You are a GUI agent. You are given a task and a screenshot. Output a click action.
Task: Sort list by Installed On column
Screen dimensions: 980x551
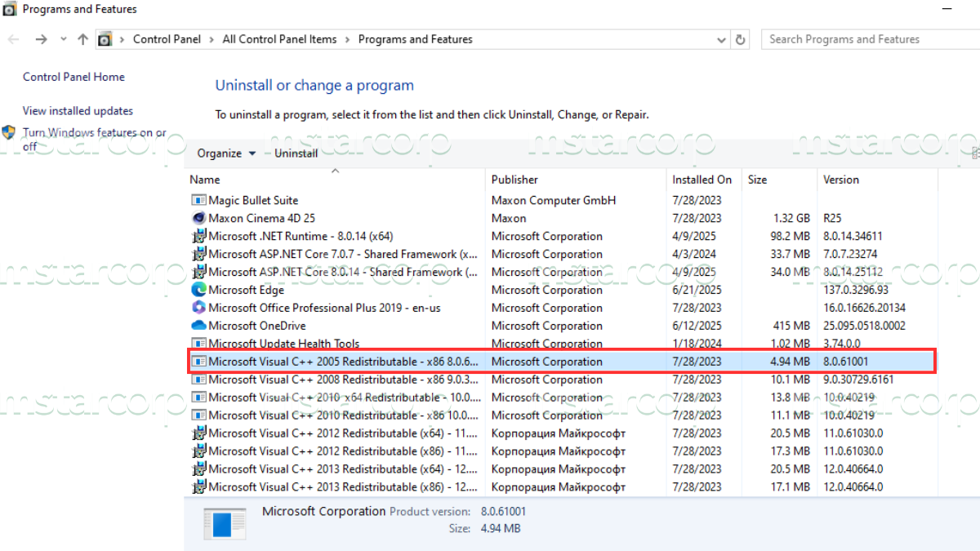click(702, 180)
